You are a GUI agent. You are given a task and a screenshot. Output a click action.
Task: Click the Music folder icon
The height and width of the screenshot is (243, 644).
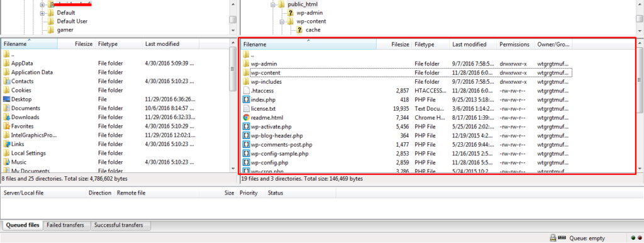pyautogui.click(x=6, y=162)
